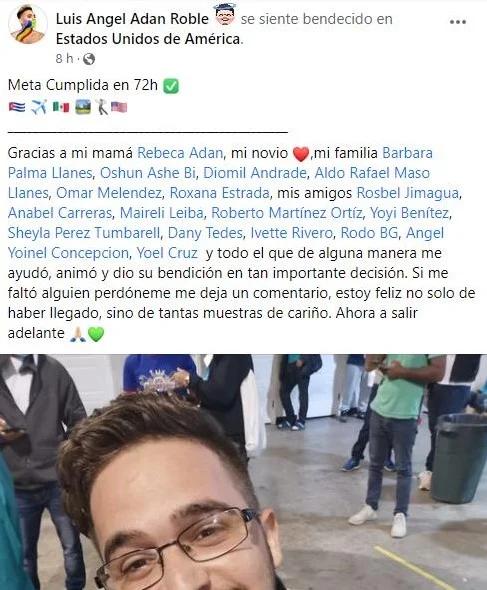Viewport: 487px width, 590px height.
Task: Click the green heart emoji
Action: point(96,334)
